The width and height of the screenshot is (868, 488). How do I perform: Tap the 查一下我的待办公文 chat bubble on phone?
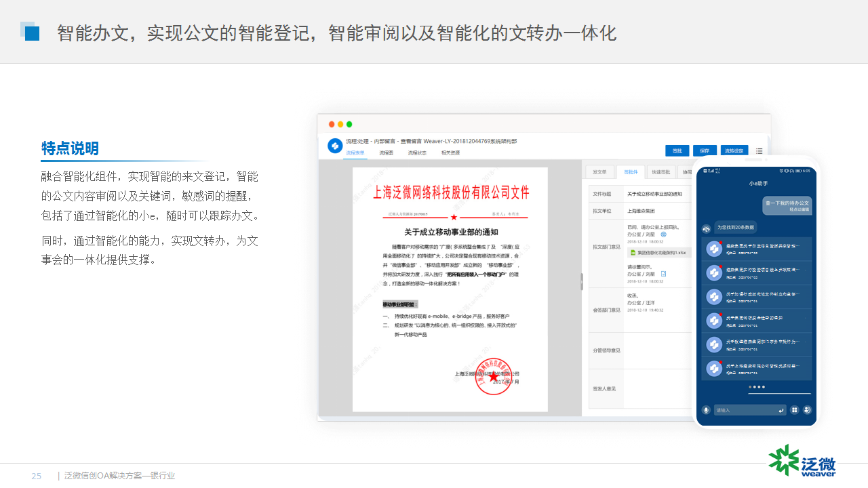click(x=787, y=206)
